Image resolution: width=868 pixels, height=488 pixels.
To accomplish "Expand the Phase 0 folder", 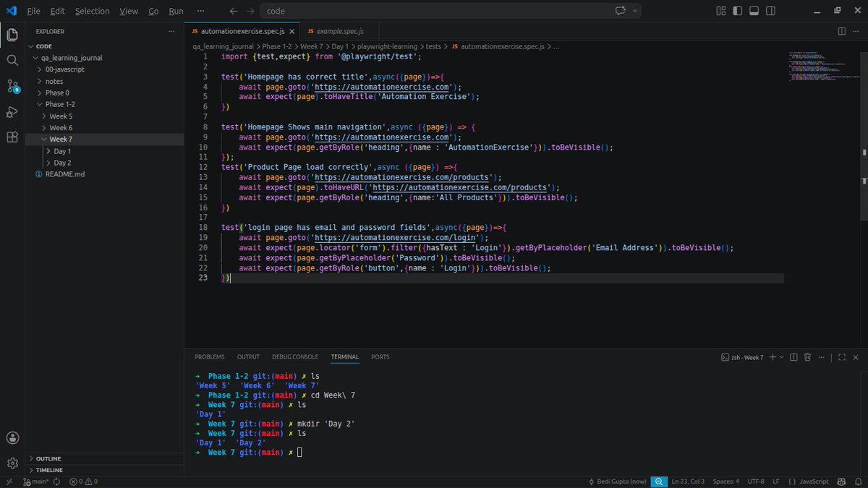I will (105, 93).
